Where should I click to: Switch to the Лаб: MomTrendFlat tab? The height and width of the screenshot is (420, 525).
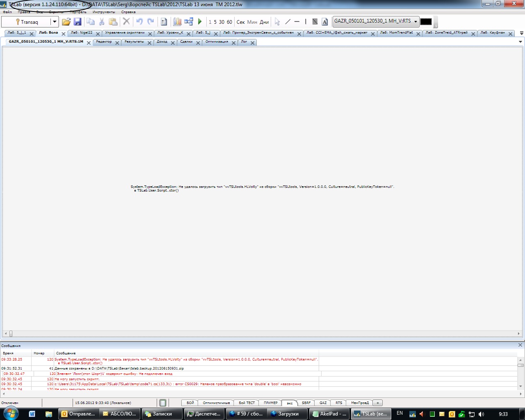(396, 33)
